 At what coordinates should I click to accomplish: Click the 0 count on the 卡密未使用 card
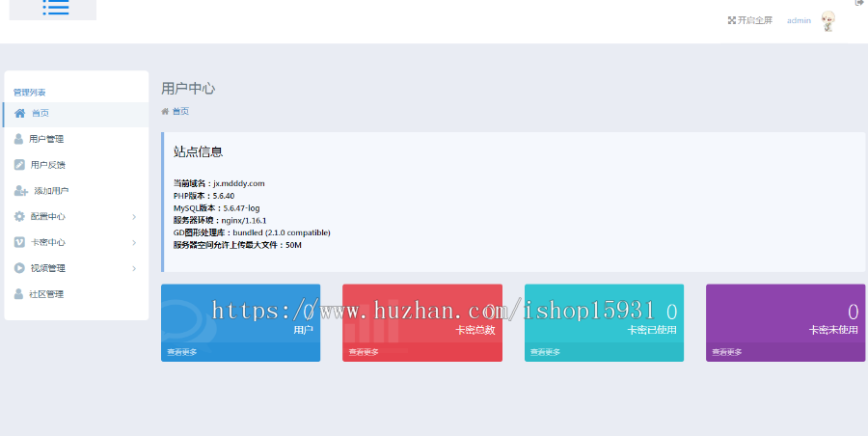click(x=854, y=312)
